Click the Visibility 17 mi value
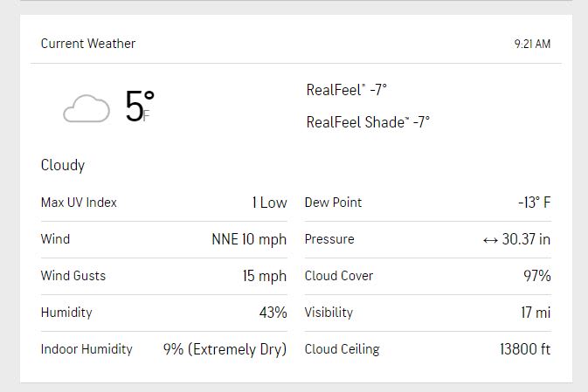The image size is (588, 392). [536, 313]
